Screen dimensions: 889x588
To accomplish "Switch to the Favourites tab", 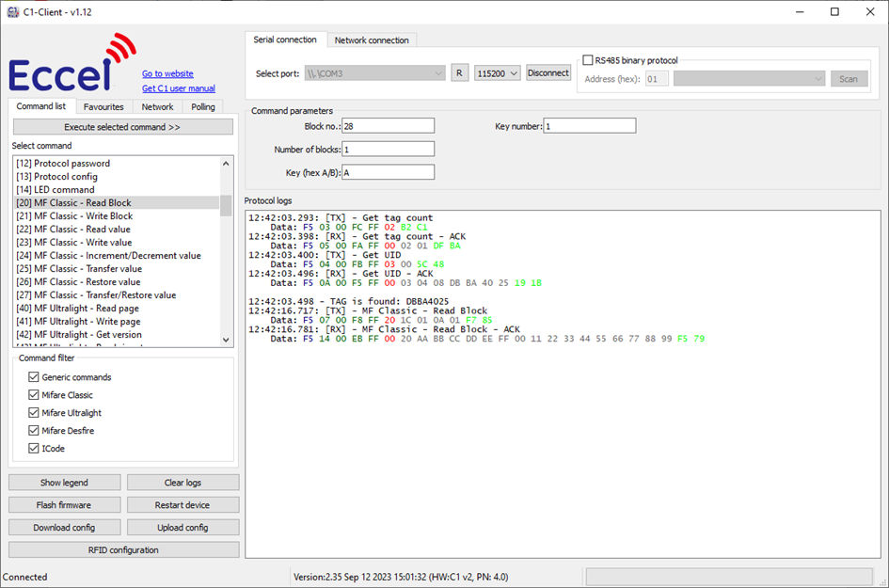I will pos(103,106).
